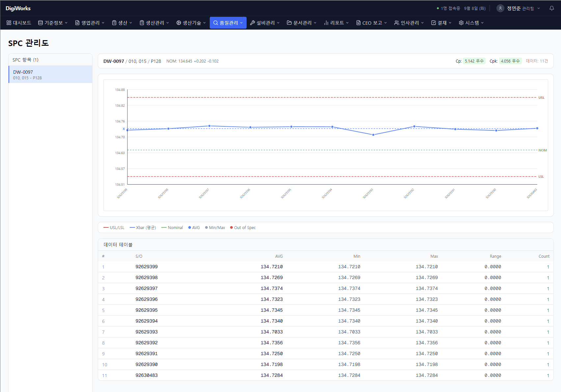Click the 생산 clipboard icon
This screenshot has height=392, width=561.
pyautogui.click(x=114, y=23)
